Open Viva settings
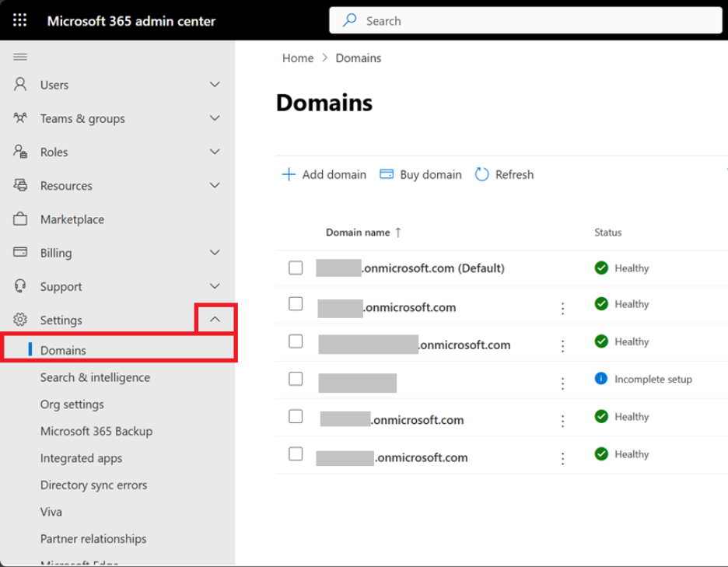The width and height of the screenshot is (728, 567). (x=51, y=512)
